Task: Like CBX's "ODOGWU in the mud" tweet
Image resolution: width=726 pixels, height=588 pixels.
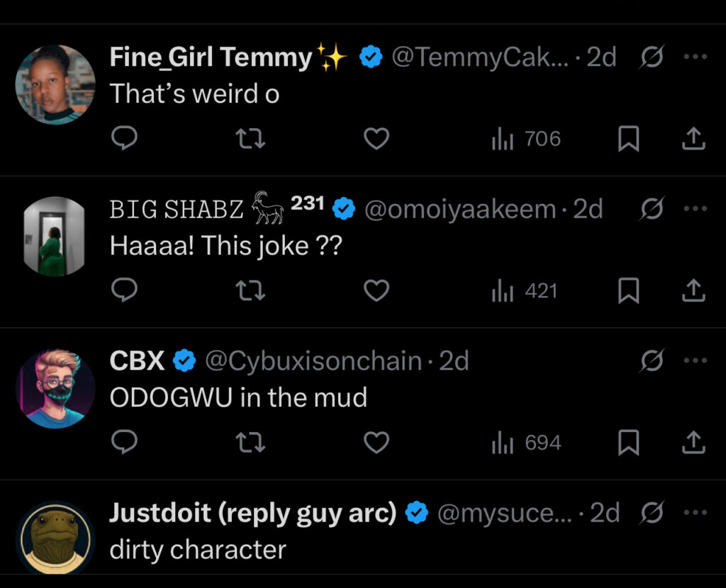Action: 376,443
